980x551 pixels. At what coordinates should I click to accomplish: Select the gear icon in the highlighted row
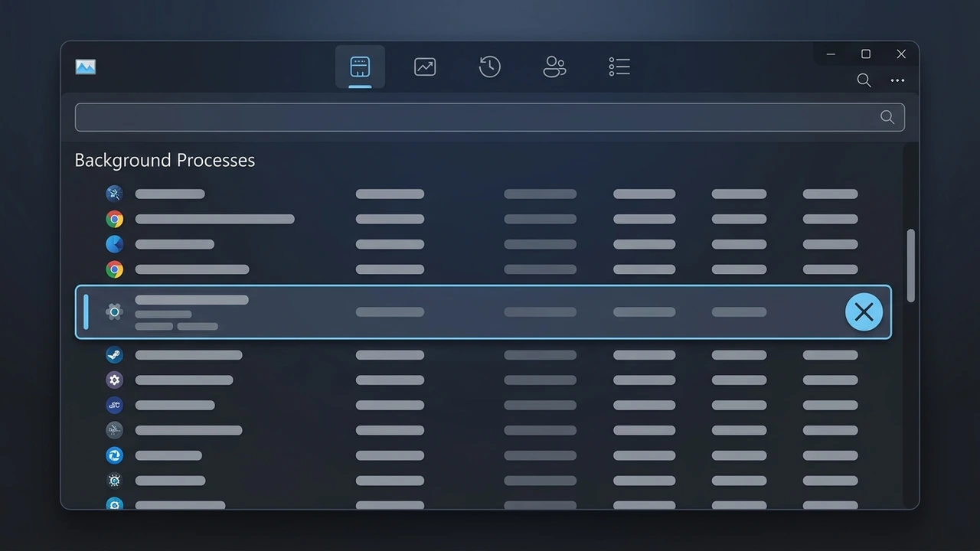tap(114, 311)
